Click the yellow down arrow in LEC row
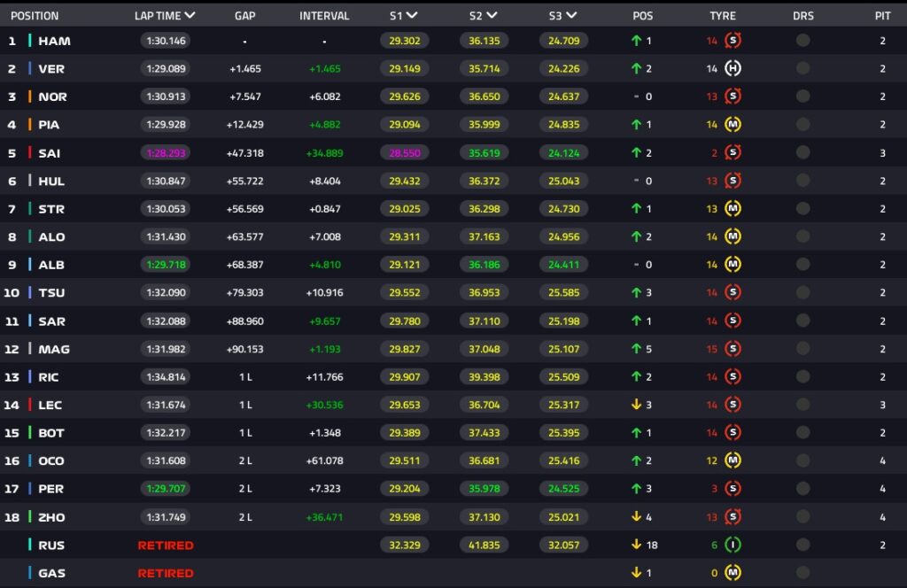 point(635,405)
